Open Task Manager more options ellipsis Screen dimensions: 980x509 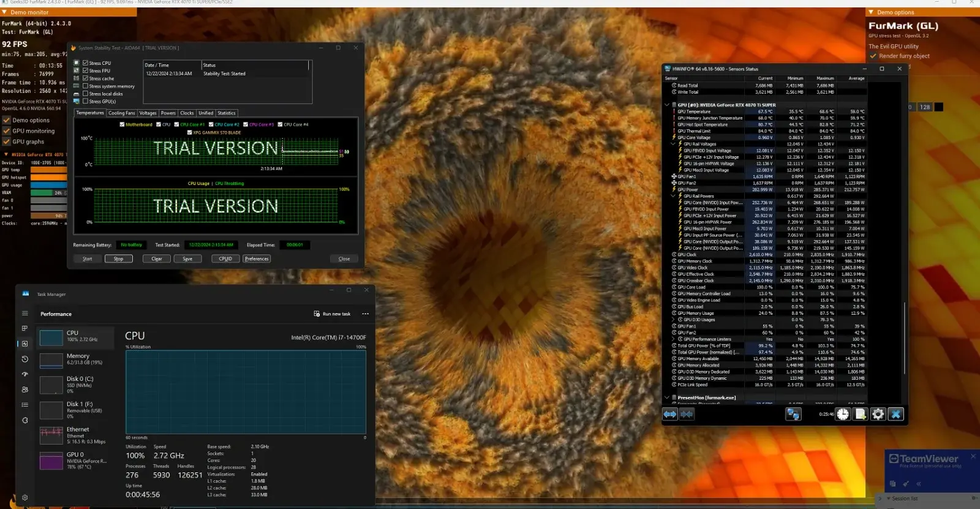pyautogui.click(x=366, y=314)
